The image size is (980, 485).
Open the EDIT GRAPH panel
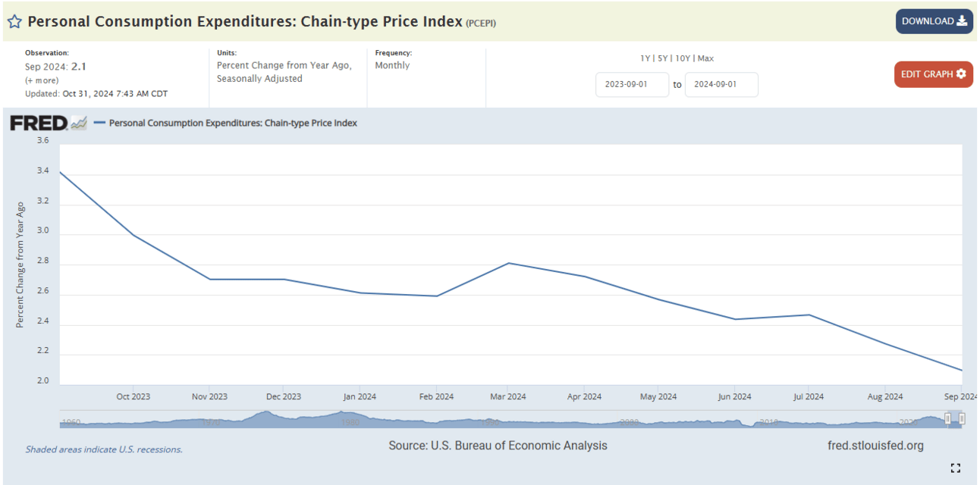click(x=933, y=74)
